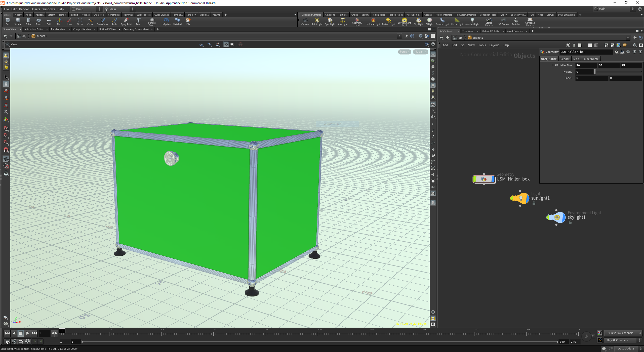Add a Sky Light
This screenshot has height=352, width=644.
419,22
